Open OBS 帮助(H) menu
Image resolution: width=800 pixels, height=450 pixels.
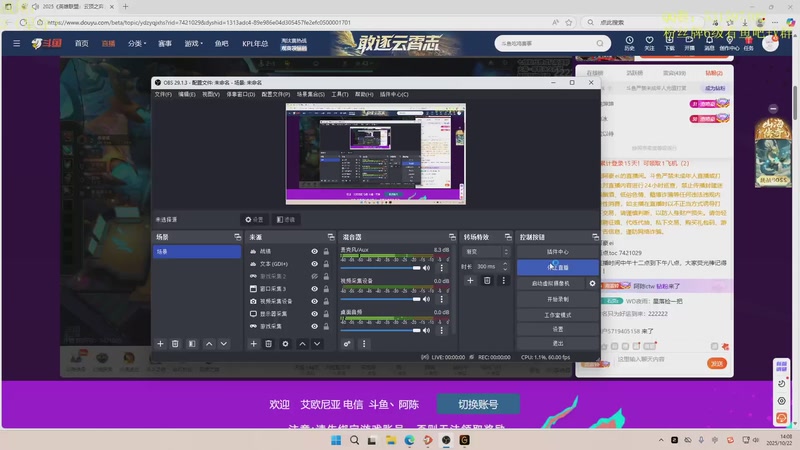pos(364,94)
